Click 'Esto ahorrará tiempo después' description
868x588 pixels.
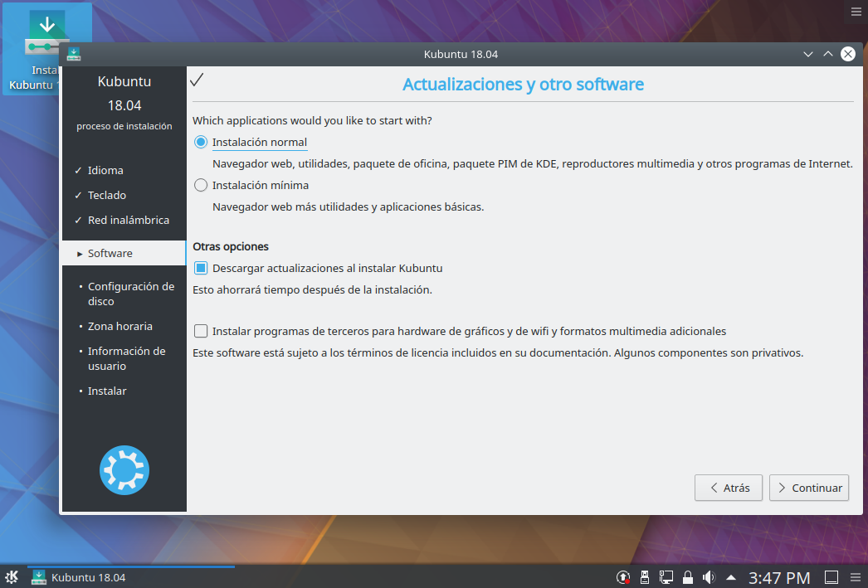(x=312, y=289)
